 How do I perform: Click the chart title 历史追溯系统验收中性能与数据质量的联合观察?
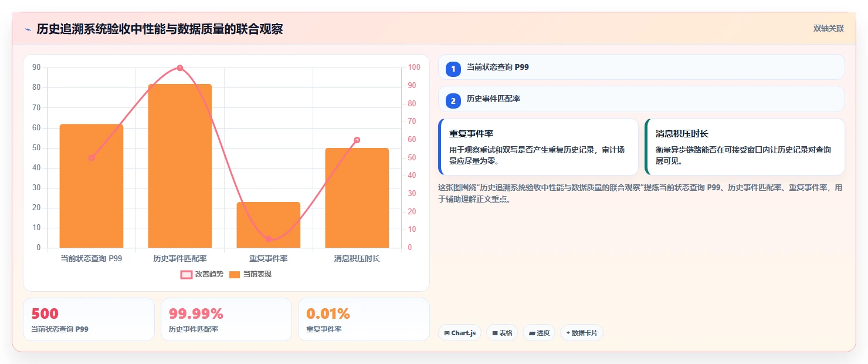coord(160,29)
